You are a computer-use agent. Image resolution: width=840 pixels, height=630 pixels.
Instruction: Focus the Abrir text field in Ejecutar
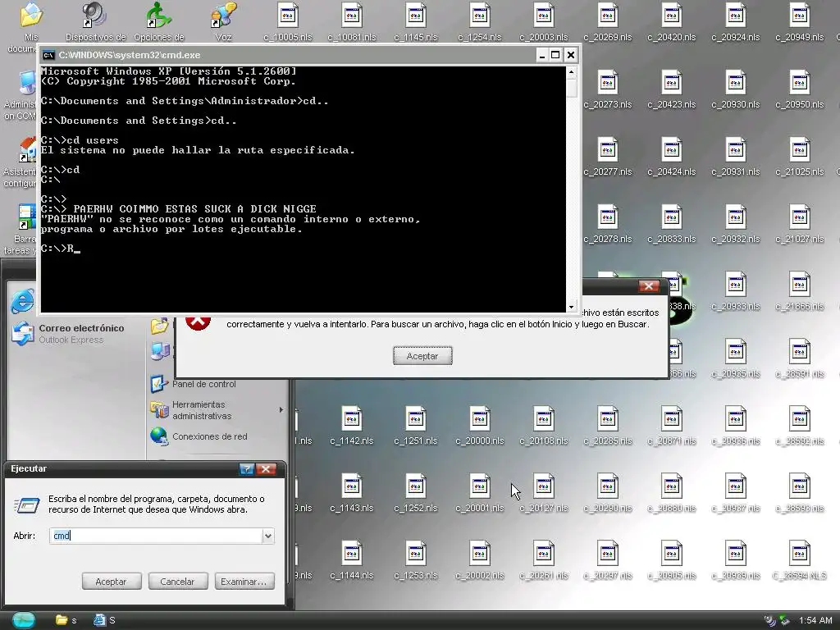156,536
